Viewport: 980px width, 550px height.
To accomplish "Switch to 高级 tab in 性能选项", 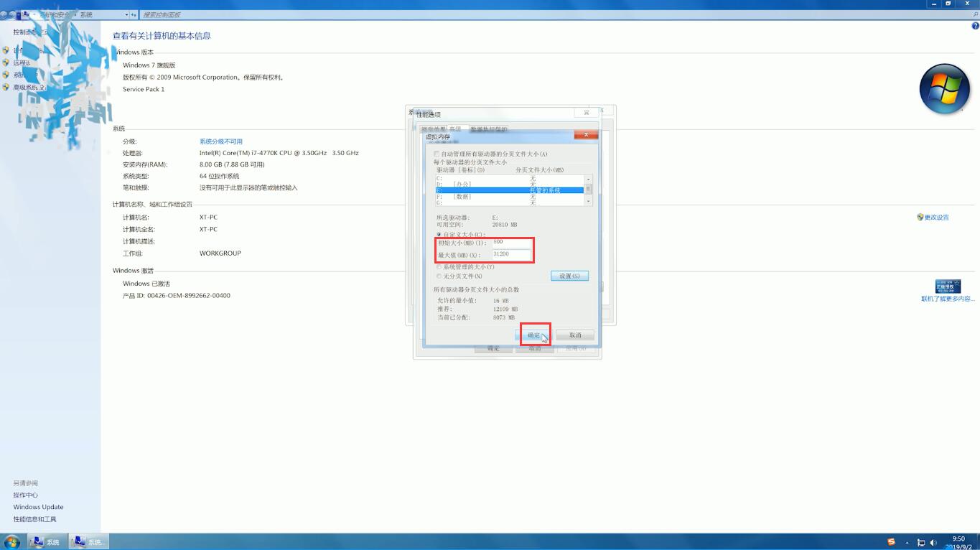I will point(455,129).
